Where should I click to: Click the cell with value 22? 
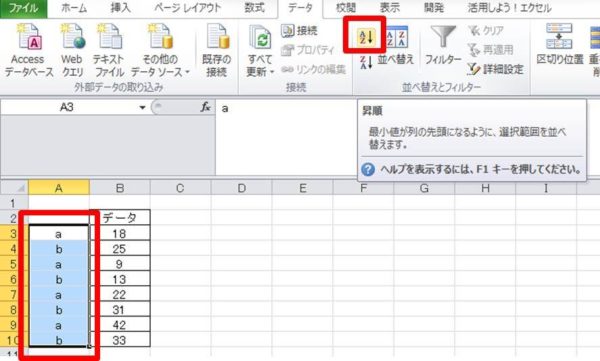pos(120,294)
